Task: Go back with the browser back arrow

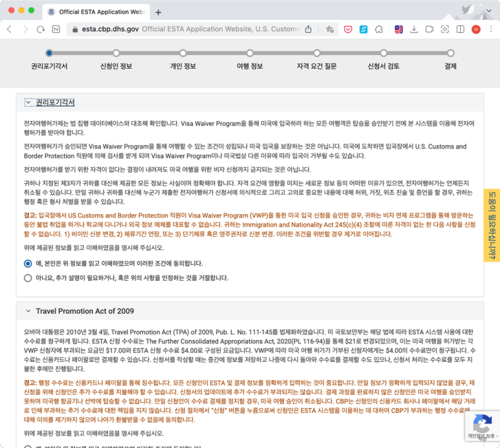Action: (x=9, y=29)
